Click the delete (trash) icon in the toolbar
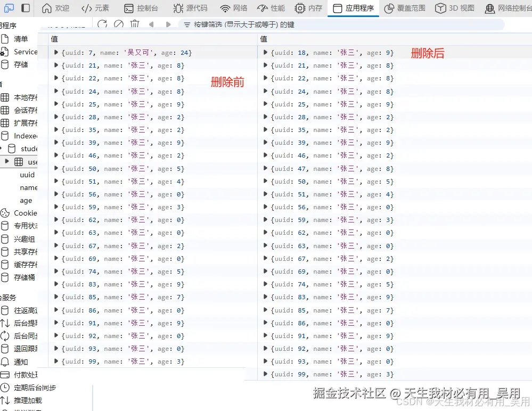532x411 pixels. [135, 23]
